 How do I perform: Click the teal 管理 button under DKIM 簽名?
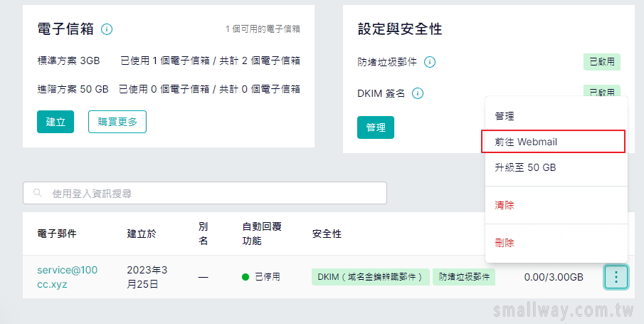coord(376,127)
